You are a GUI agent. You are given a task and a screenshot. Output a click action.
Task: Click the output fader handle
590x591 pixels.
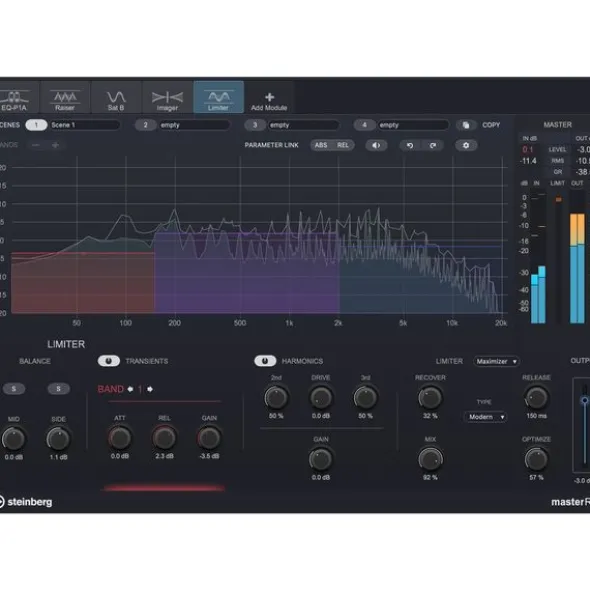point(585,400)
